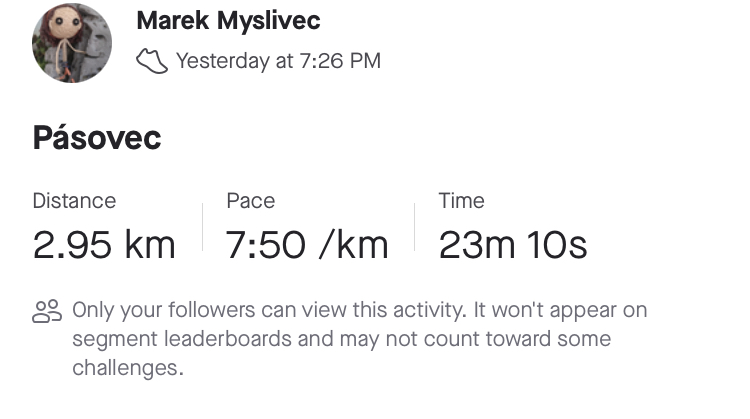The width and height of the screenshot is (750, 419).
Task: Click the Pace label
Action: coord(251,201)
